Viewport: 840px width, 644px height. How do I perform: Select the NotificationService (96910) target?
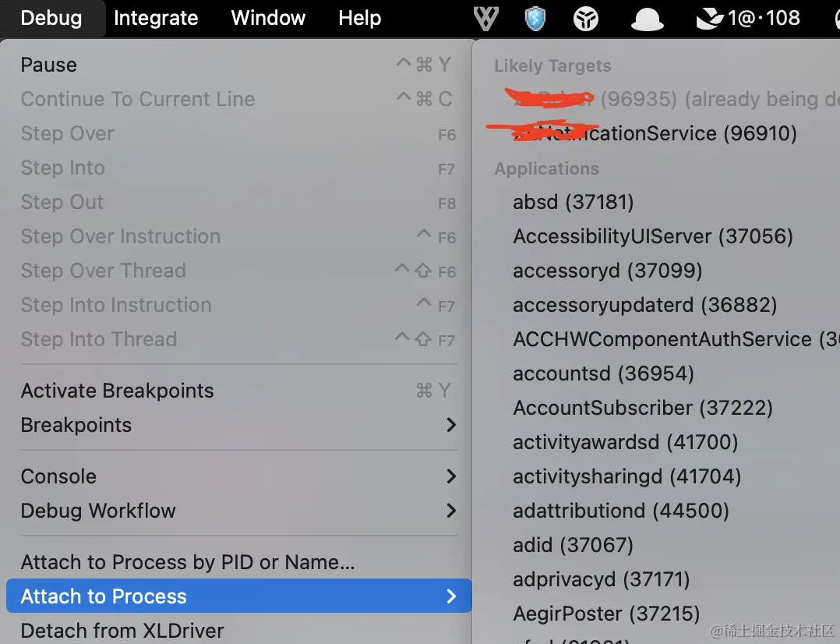(657, 133)
